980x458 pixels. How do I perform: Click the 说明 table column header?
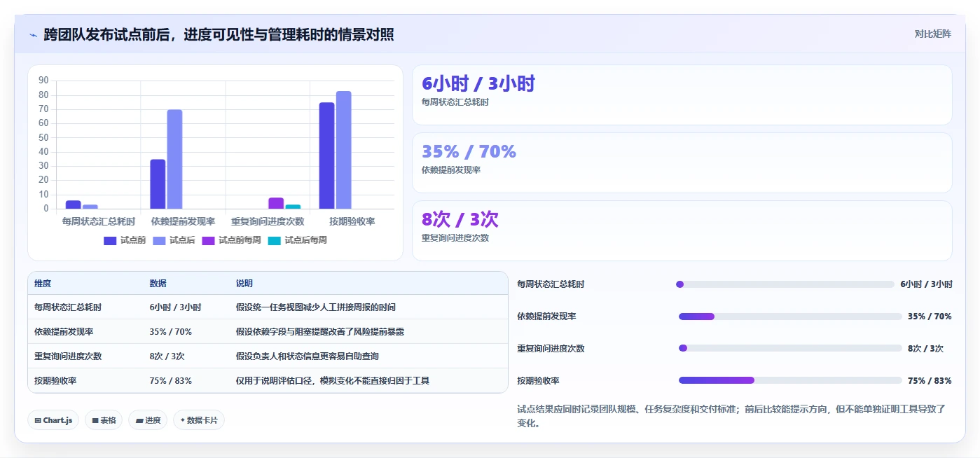point(244,284)
